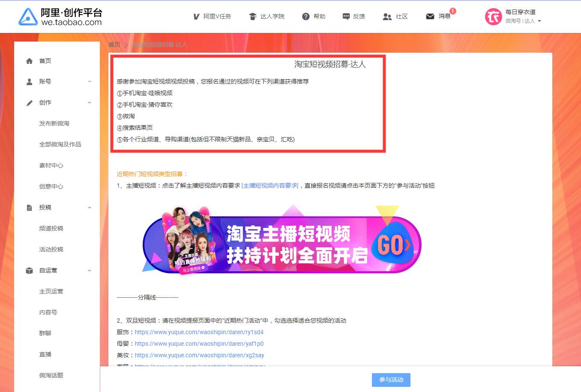Click the Ali Creation Platform logo icon

point(28,17)
